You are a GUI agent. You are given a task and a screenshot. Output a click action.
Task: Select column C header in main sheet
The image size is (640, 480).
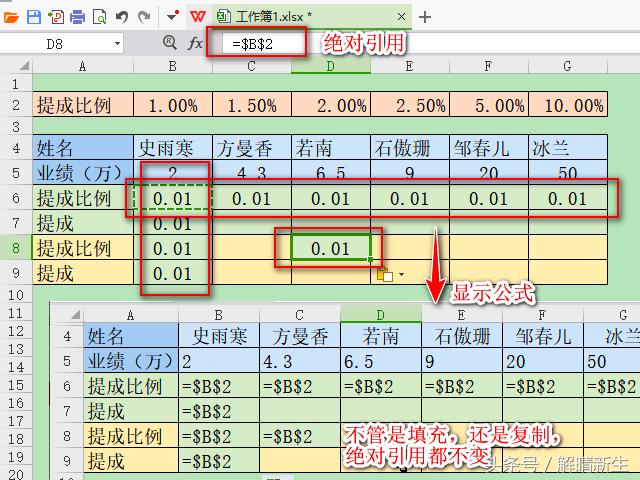[251, 66]
